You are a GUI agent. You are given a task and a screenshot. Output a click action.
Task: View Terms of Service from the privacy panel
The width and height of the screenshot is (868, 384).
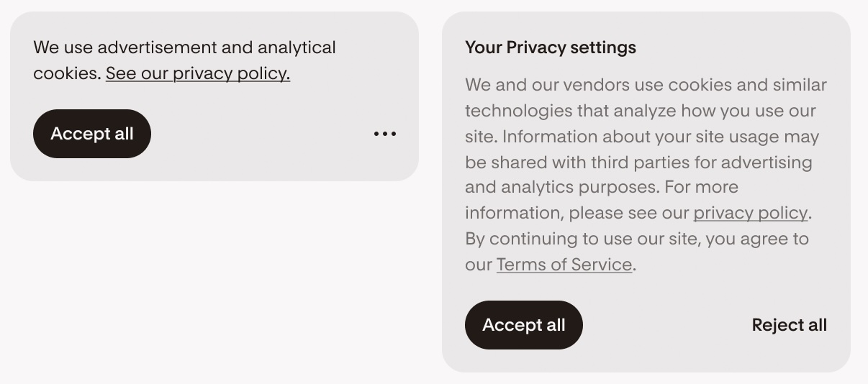coord(564,265)
